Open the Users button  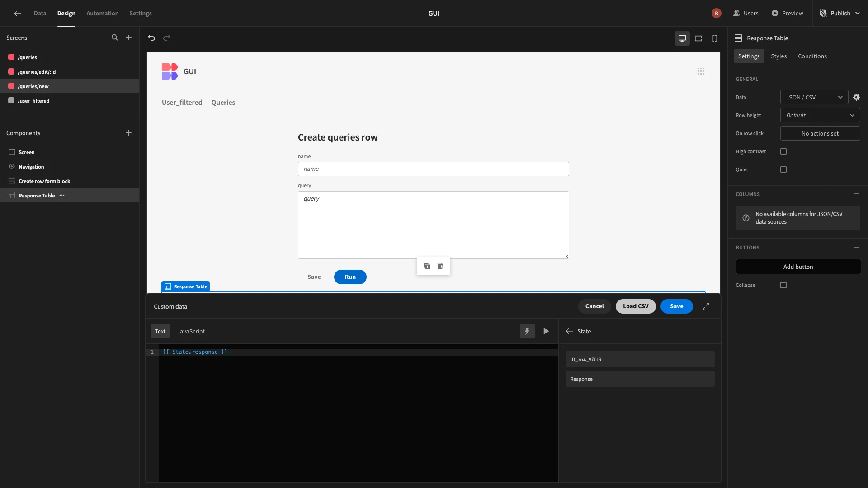pos(745,13)
